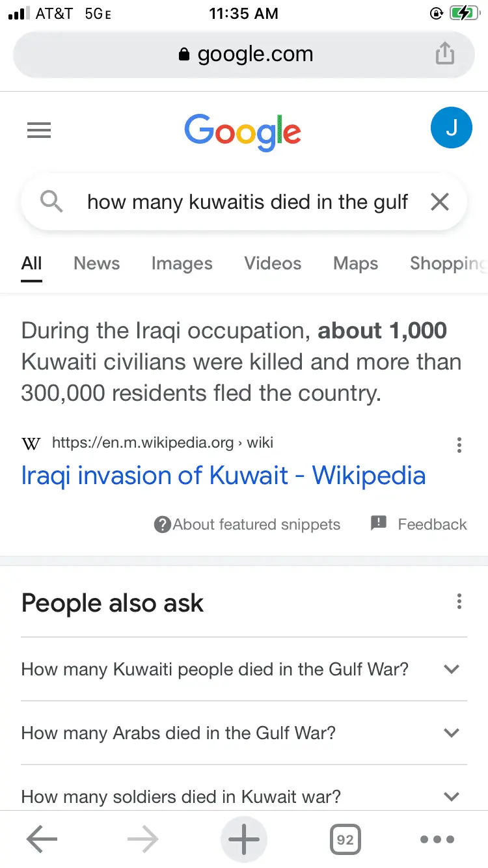Switch to the Images tab
Image resolution: width=488 pixels, height=868 pixels.
tap(182, 264)
